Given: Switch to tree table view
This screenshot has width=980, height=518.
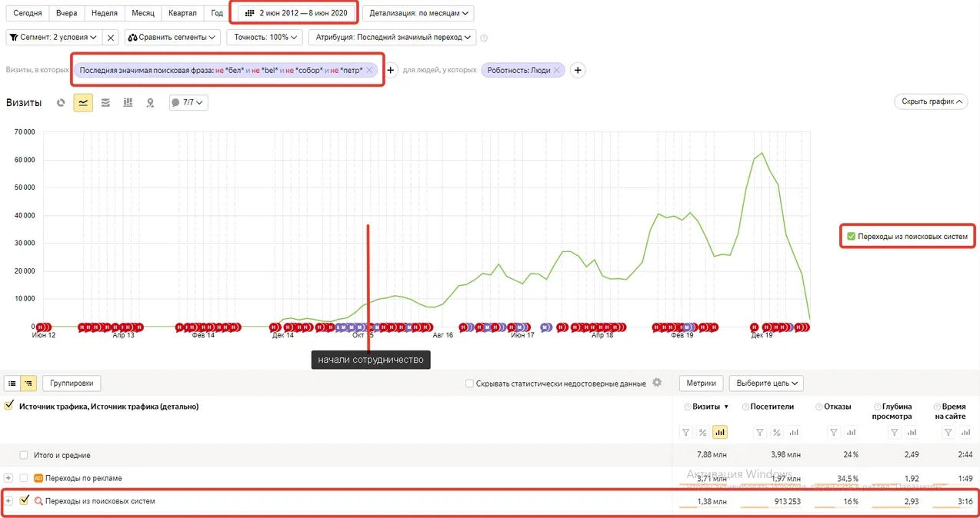Looking at the screenshot, I should click(x=28, y=383).
